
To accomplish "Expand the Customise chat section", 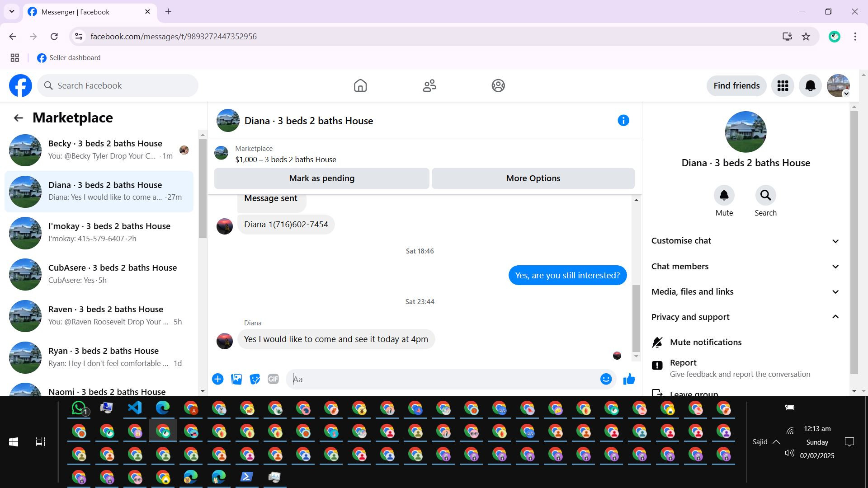I will pyautogui.click(x=745, y=241).
